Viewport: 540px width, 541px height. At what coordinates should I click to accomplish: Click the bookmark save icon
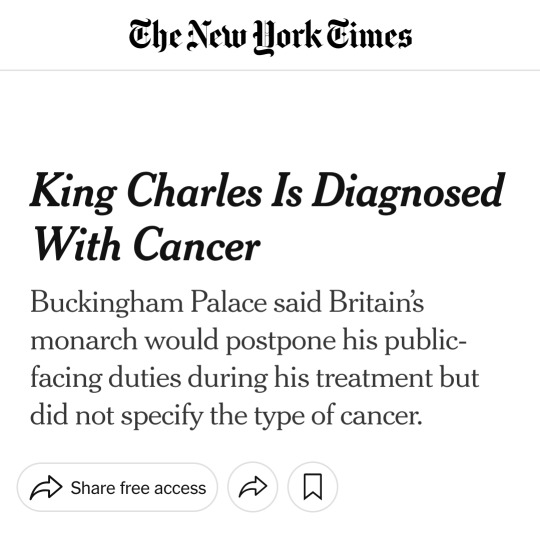point(313,486)
